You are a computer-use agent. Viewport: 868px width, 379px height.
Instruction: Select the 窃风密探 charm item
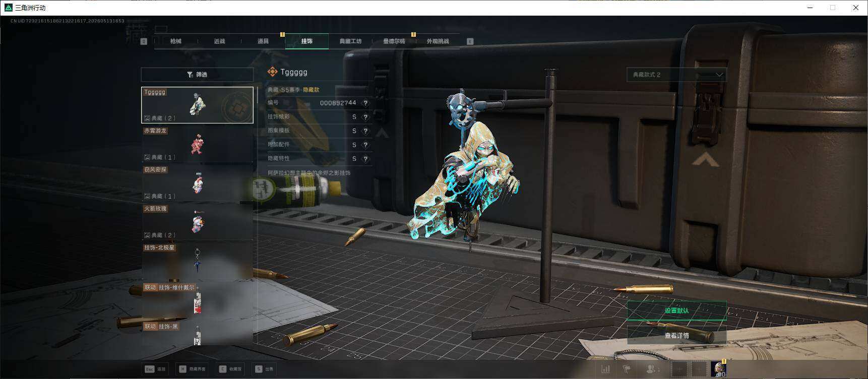[x=197, y=182]
